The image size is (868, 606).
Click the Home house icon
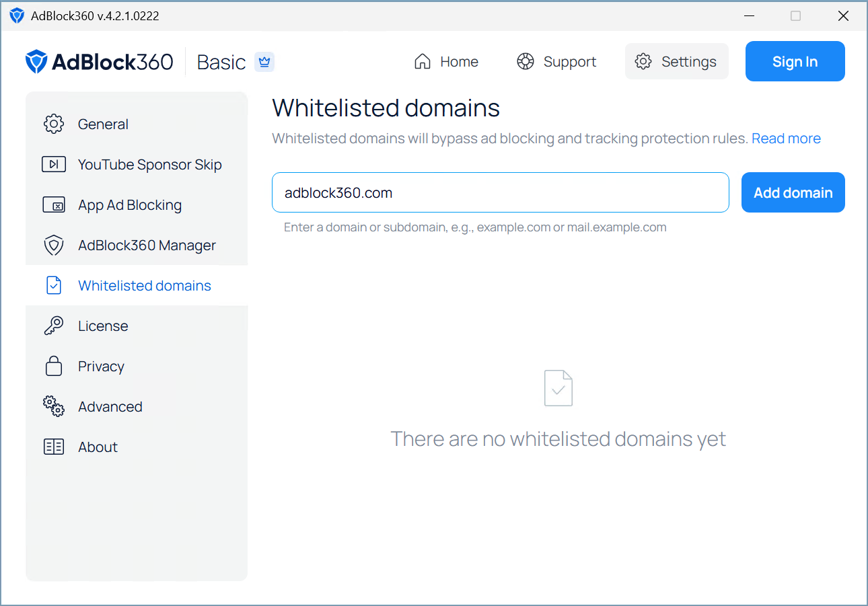[423, 61]
